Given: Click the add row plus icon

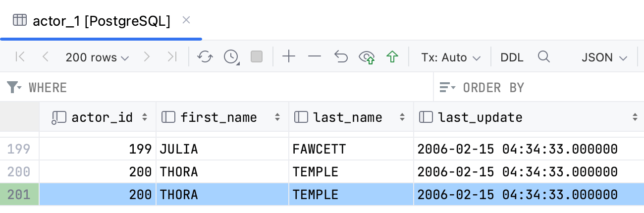Looking at the screenshot, I should click(x=288, y=57).
